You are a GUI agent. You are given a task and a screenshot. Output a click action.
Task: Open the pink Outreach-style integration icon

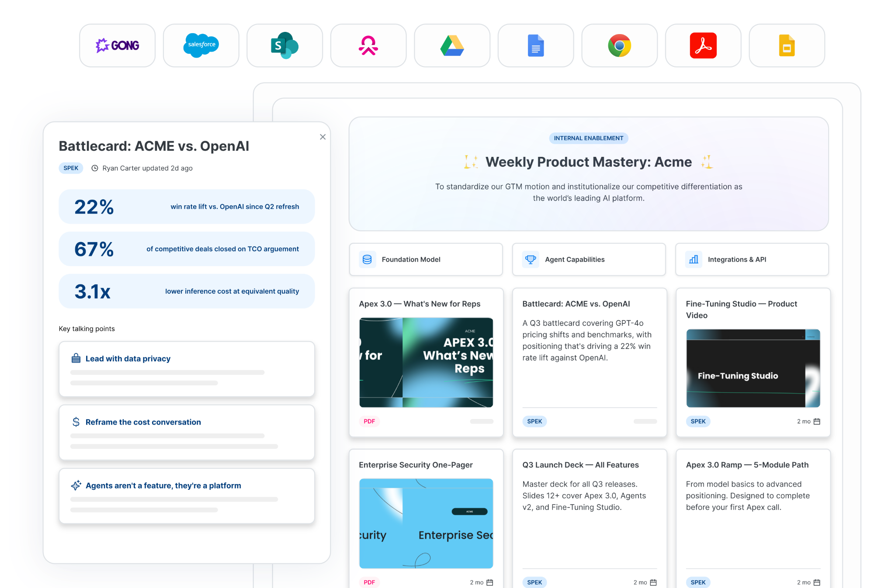coord(368,45)
